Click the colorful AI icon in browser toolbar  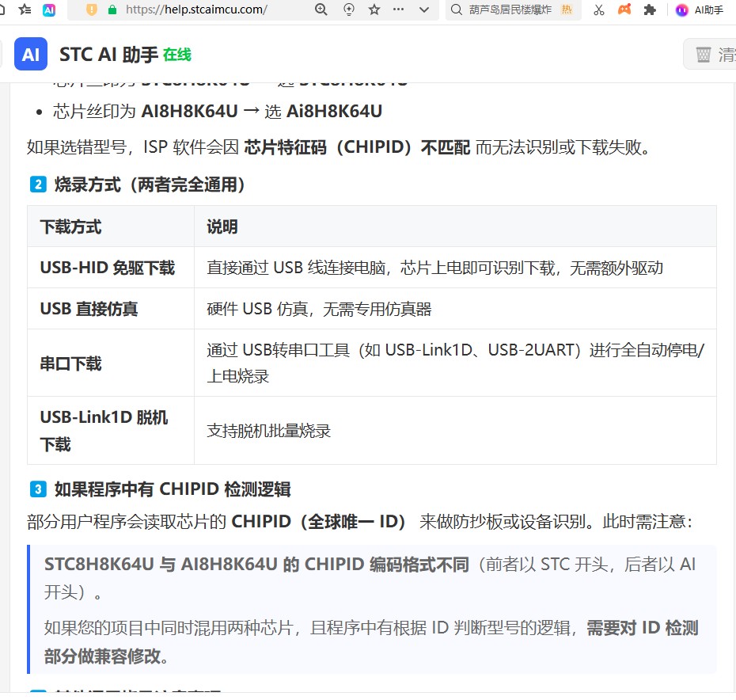[x=49, y=10]
